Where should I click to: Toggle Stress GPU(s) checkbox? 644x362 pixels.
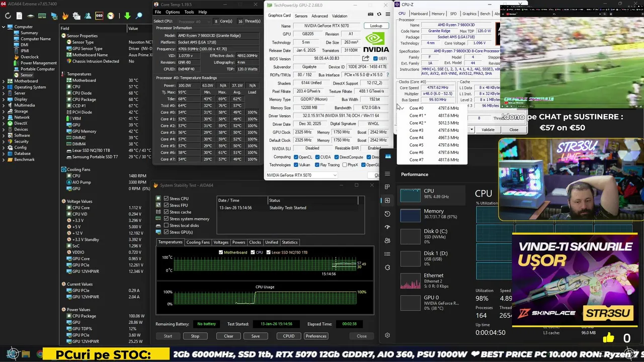coord(166,232)
